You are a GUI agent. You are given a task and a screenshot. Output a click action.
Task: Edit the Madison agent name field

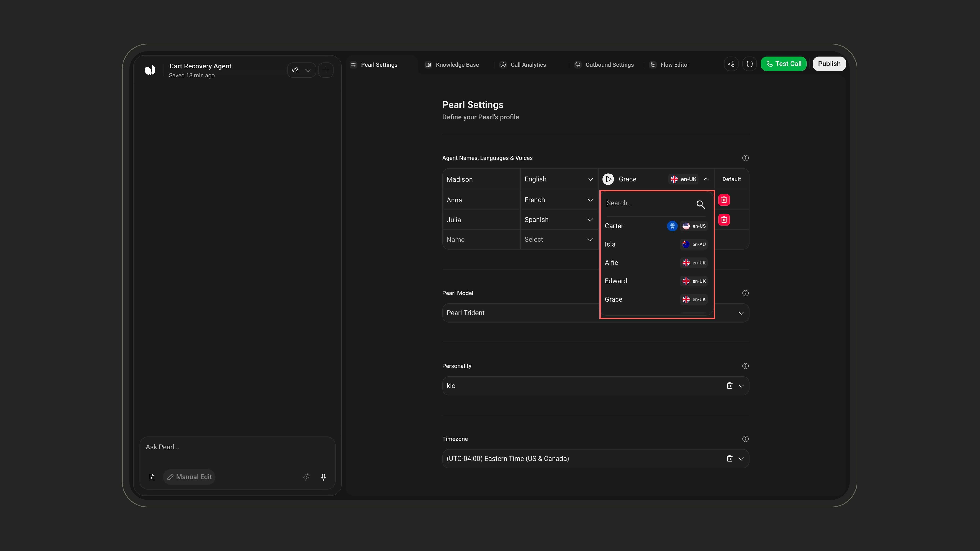[x=481, y=179]
